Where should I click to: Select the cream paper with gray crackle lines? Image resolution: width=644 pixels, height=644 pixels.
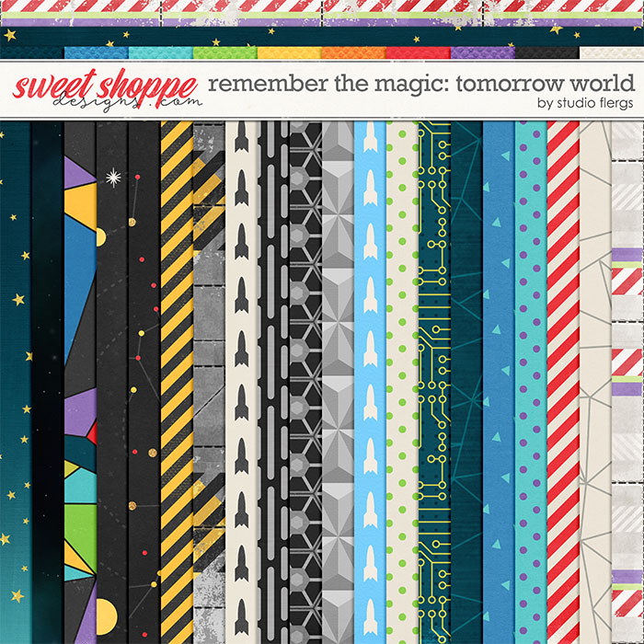point(595,383)
